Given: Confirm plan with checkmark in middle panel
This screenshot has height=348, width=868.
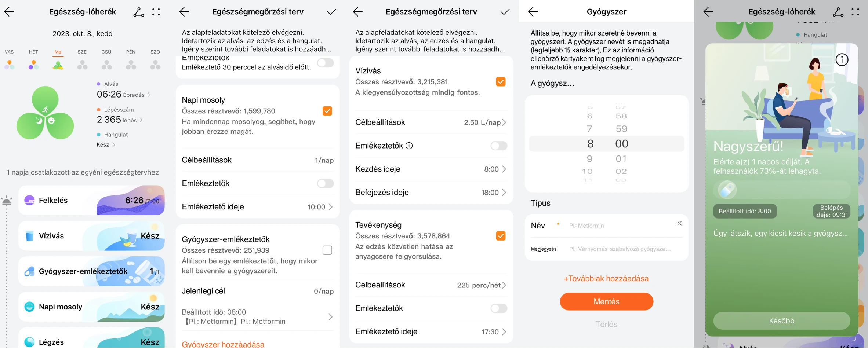Looking at the screenshot, I should pyautogui.click(x=505, y=12).
